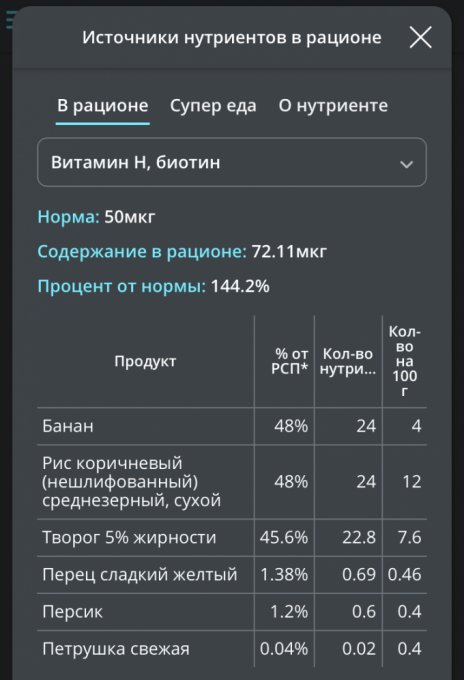464x680 pixels.
Task: Select the Банан row
Action: [232, 426]
